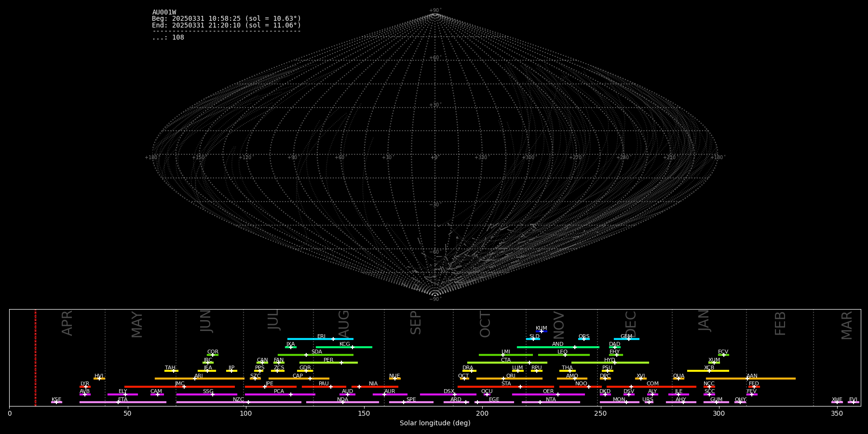Click the ARI shower orange bar
Image resolution: width=868 pixels, height=434 pixels.
pyautogui.click(x=199, y=379)
